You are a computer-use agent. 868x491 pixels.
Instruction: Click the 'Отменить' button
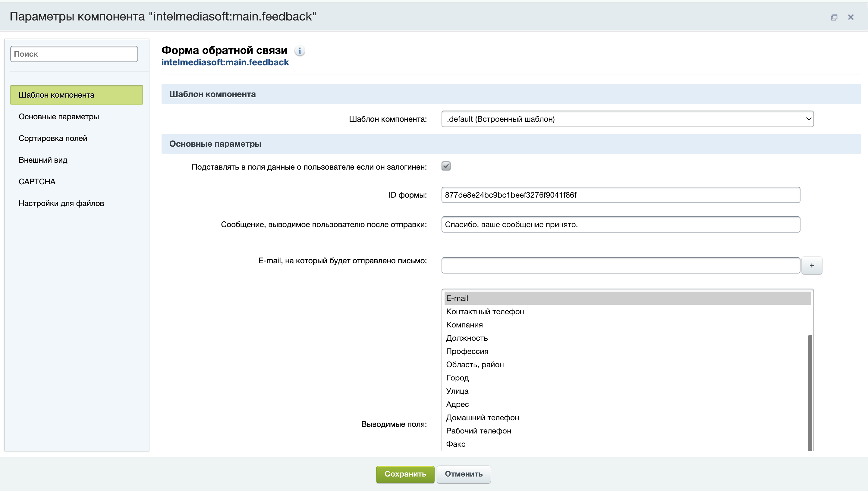pyautogui.click(x=464, y=474)
